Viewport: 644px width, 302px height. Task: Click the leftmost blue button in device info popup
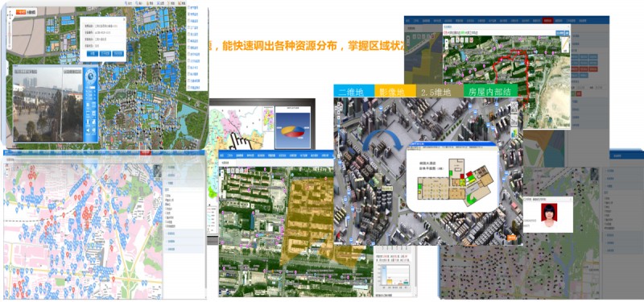[92, 54]
